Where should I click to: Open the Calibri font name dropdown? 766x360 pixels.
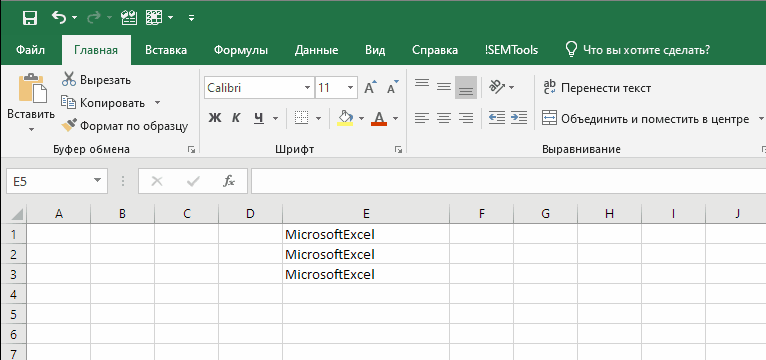tap(307, 88)
